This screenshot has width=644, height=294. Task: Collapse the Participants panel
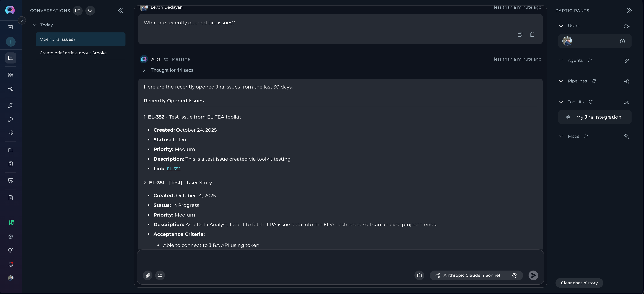click(629, 11)
